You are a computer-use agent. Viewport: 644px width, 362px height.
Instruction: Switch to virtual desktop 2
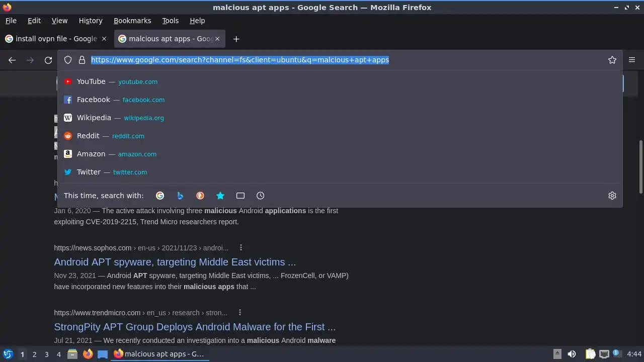point(34,354)
